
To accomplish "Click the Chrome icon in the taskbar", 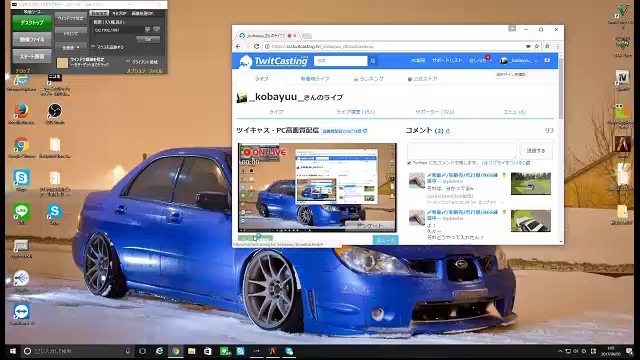I will coord(176,351).
